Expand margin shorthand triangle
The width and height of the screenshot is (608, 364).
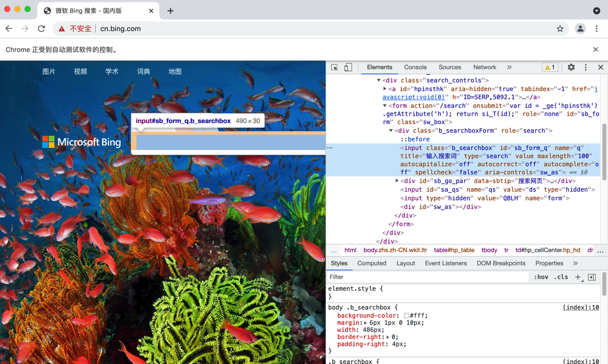click(x=365, y=323)
